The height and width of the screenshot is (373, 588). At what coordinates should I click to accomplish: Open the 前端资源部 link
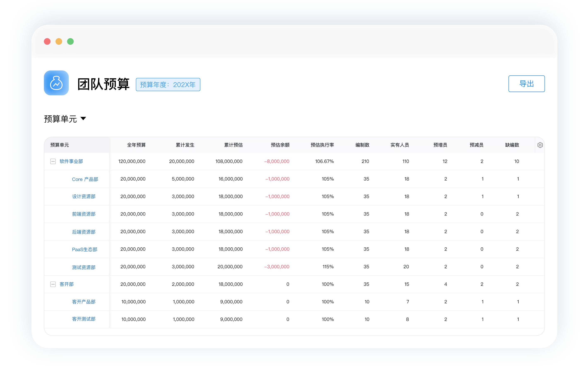pyautogui.click(x=83, y=214)
